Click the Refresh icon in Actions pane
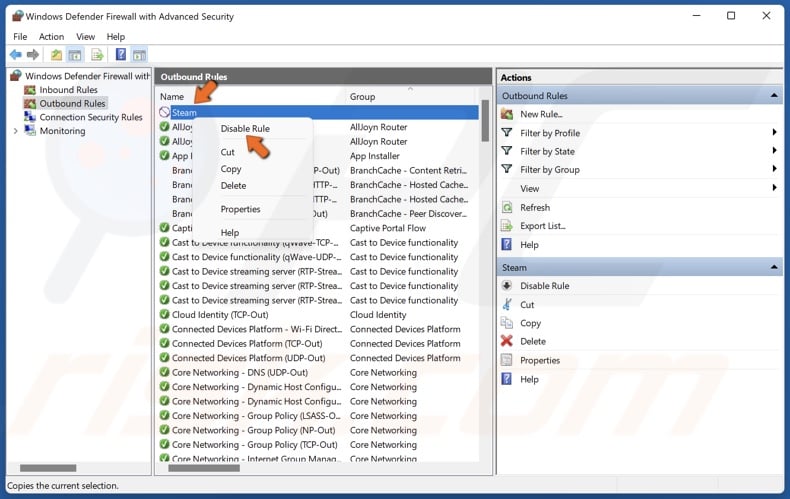The image size is (790, 499). point(507,207)
